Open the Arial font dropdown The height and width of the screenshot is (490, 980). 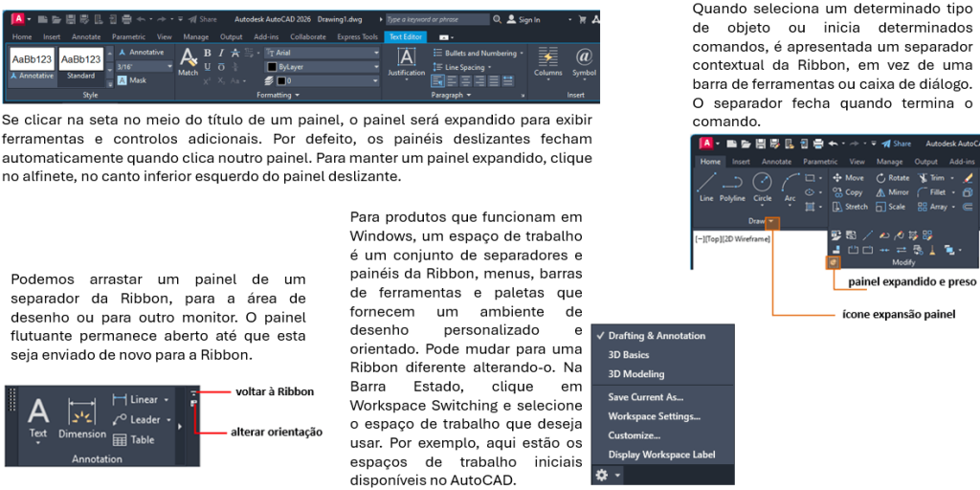[x=323, y=53]
